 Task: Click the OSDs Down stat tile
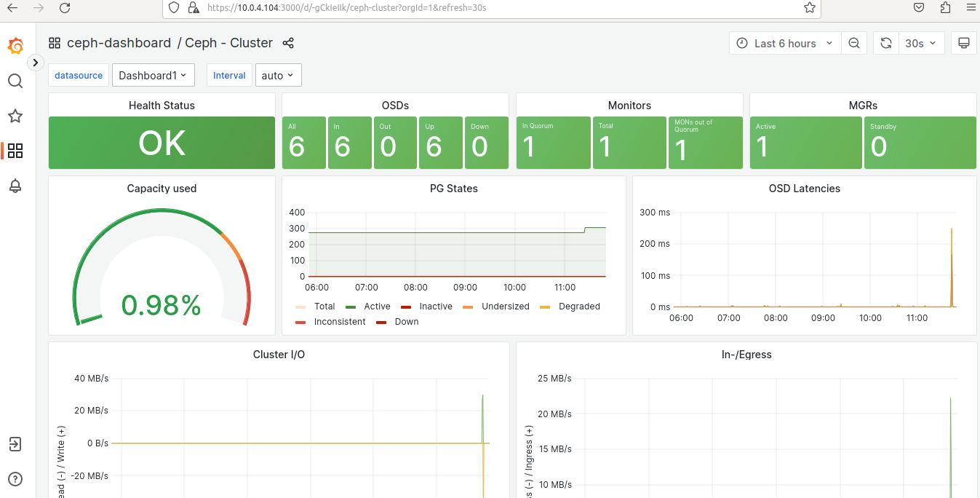pyautogui.click(x=487, y=143)
